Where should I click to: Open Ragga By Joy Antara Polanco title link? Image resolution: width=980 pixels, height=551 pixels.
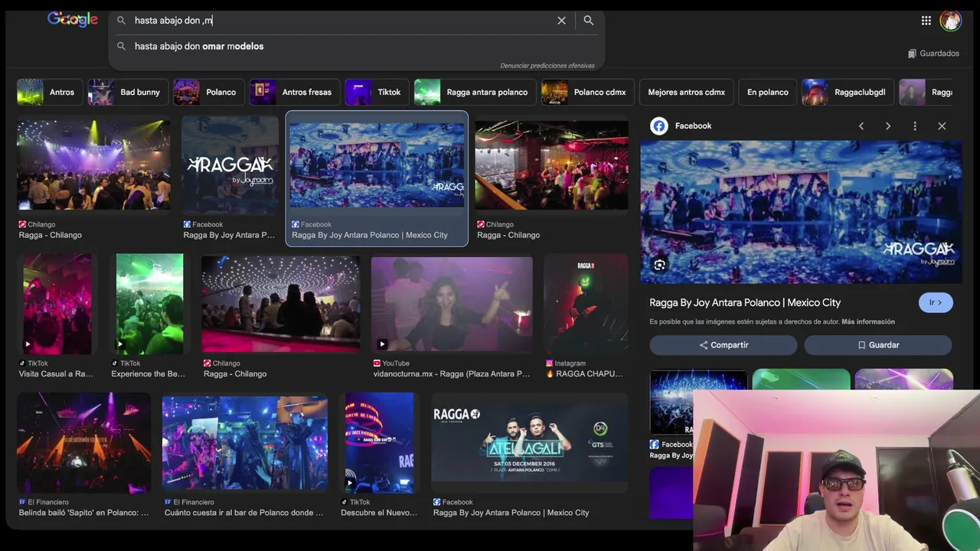745,303
